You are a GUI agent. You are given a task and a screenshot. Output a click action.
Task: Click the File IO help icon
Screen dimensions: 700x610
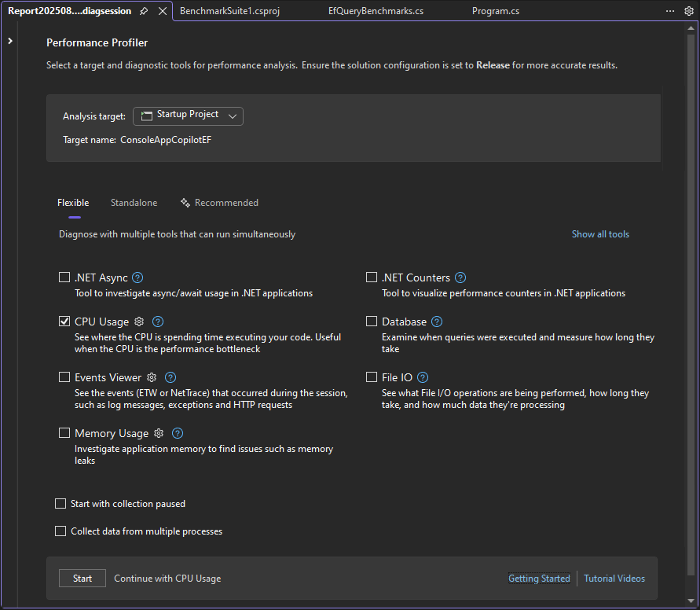click(422, 377)
